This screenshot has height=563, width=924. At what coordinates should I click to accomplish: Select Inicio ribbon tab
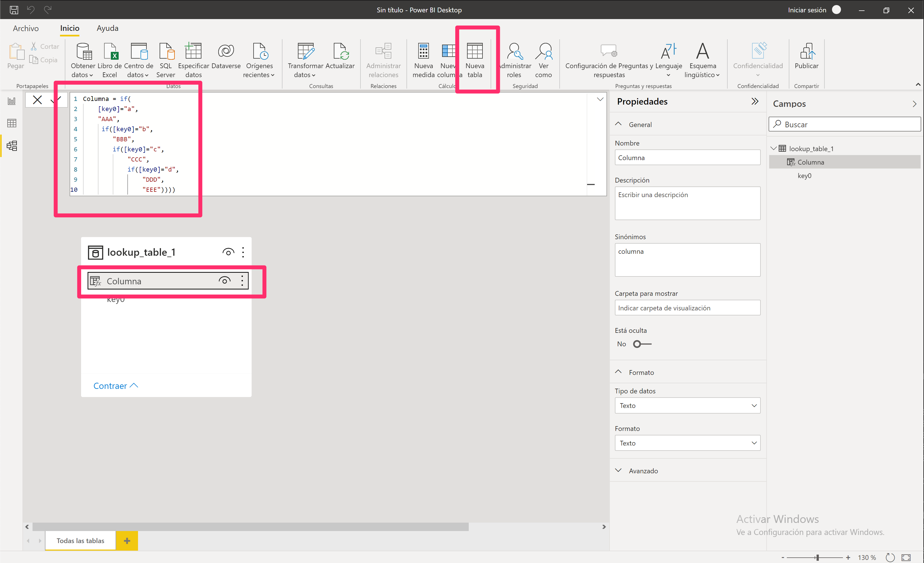(70, 28)
